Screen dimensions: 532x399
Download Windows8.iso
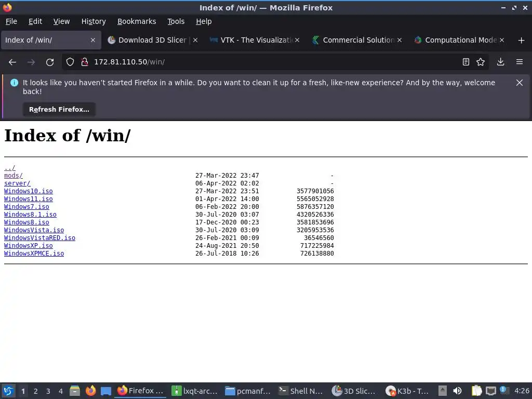[26, 222]
